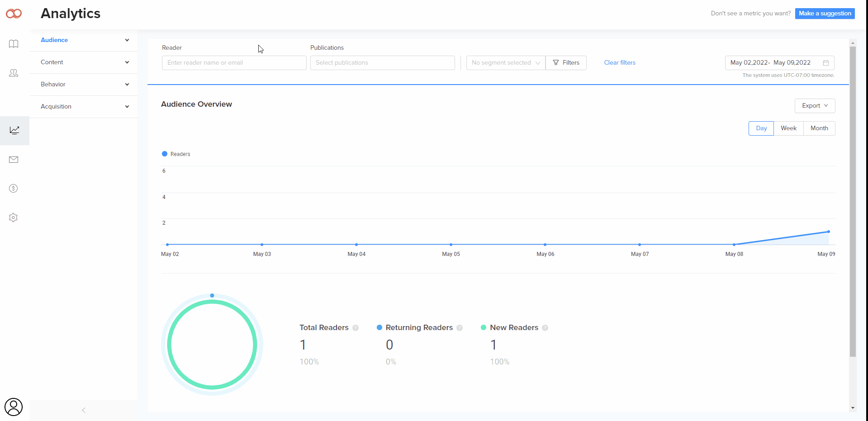Switch chart to Week view
The height and width of the screenshot is (421, 868).
point(788,128)
